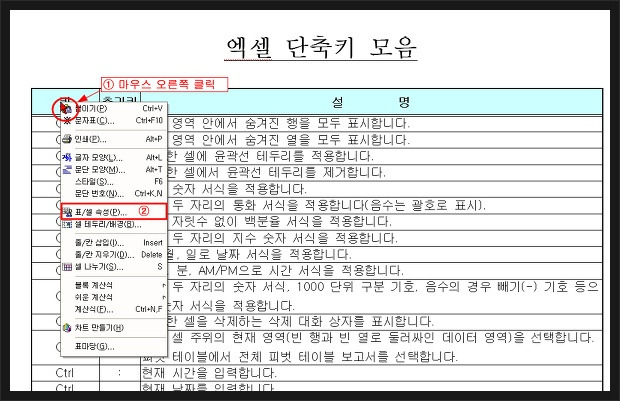The height and width of the screenshot is (401, 620).
Task: Click the colon key cell
Action: tap(119, 373)
